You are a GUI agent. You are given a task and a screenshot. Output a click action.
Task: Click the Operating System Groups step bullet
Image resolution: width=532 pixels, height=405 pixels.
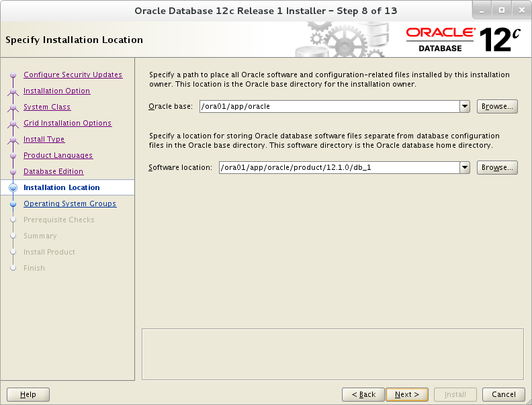coord(13,204)
